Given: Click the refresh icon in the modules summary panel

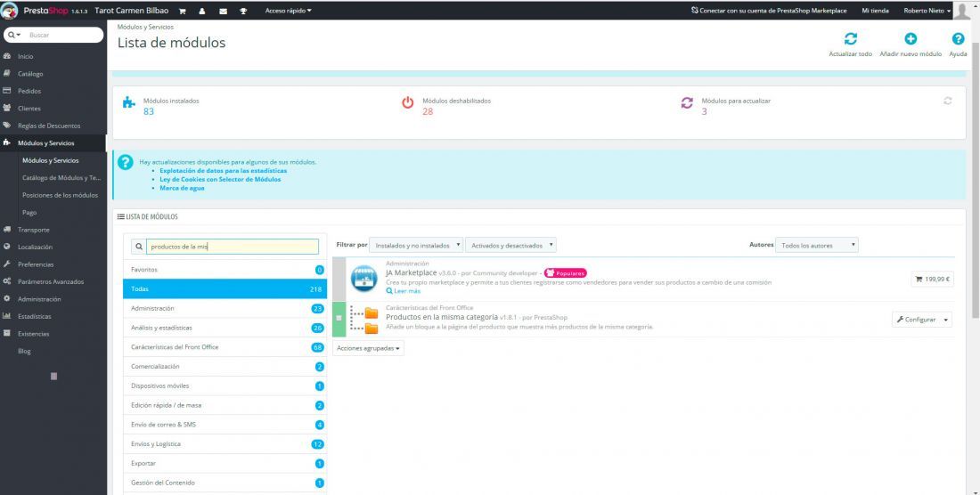Looking at the screenshot, I should click(x=948, y=101).
